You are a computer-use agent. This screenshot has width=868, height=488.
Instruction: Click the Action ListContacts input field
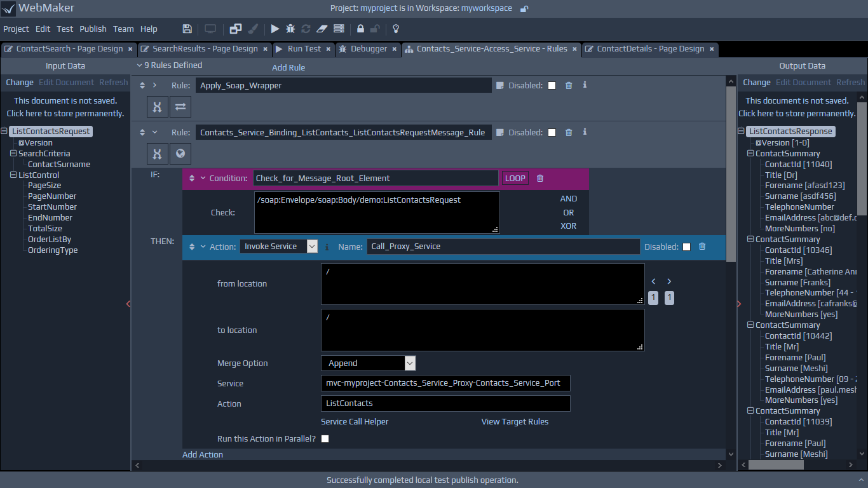tap(445, 403)
